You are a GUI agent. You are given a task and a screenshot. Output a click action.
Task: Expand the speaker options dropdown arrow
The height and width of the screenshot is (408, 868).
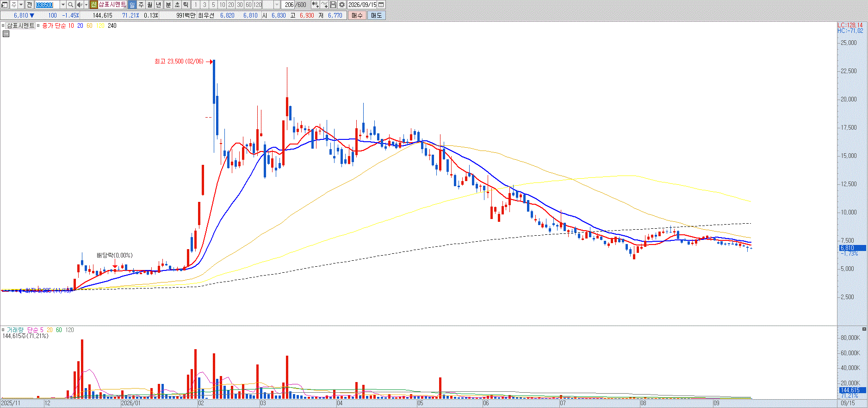[x=86, y=5]
